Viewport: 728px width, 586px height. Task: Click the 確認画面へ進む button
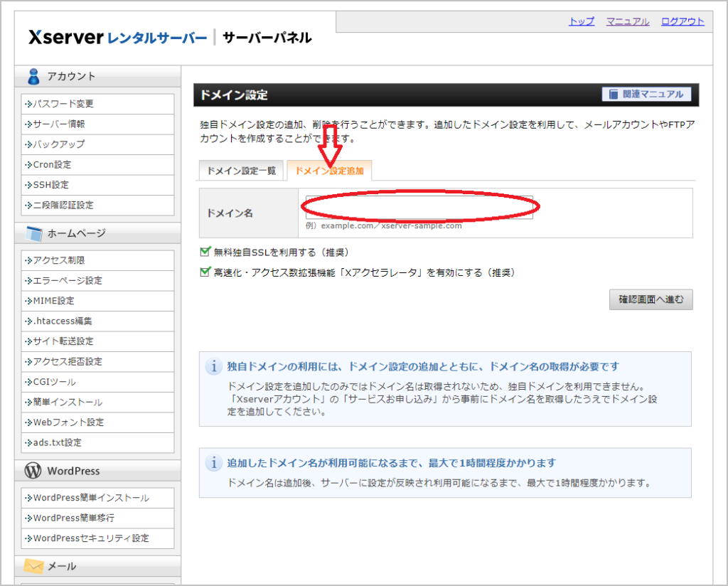[651, 299]
